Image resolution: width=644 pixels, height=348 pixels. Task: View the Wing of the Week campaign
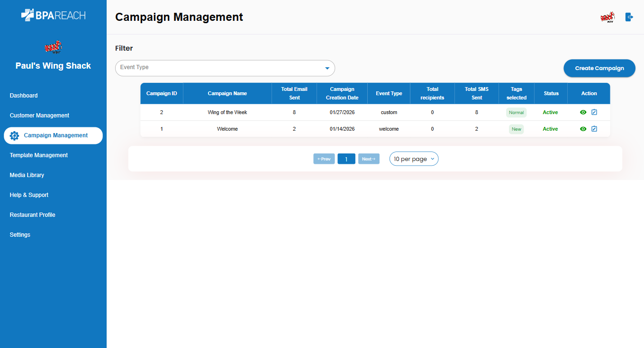[x=583, y=113]
